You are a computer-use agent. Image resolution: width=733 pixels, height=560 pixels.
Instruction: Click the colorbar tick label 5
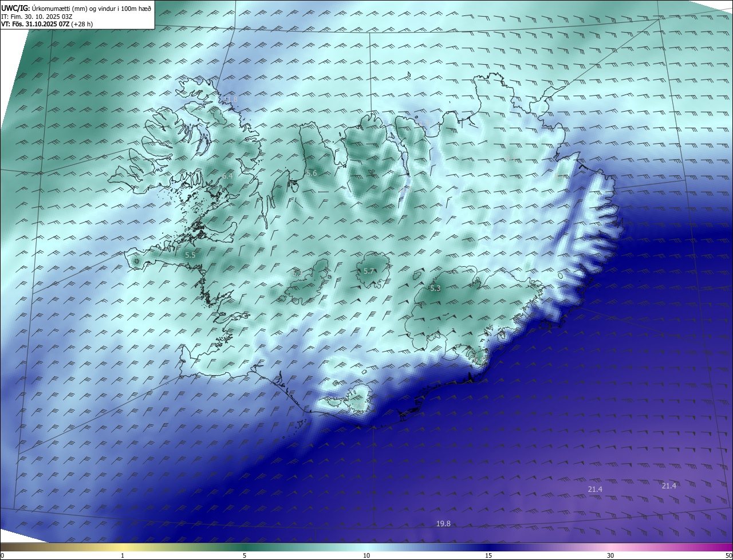point(245,555)
